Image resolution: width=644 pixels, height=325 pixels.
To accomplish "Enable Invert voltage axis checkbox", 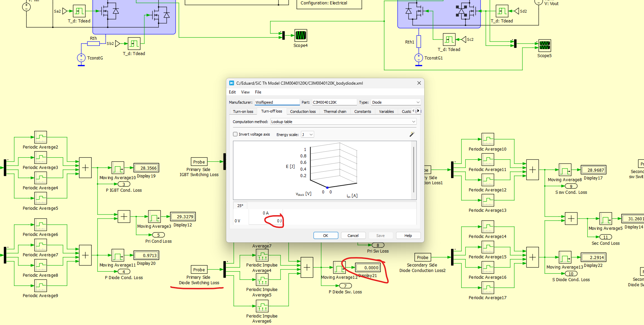I will click(235, 134).
